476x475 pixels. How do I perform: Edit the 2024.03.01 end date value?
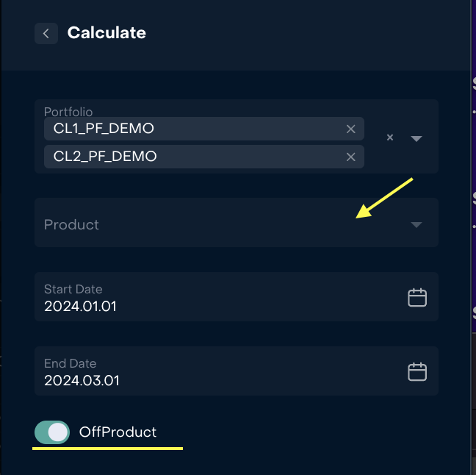[x=82, y=380]
